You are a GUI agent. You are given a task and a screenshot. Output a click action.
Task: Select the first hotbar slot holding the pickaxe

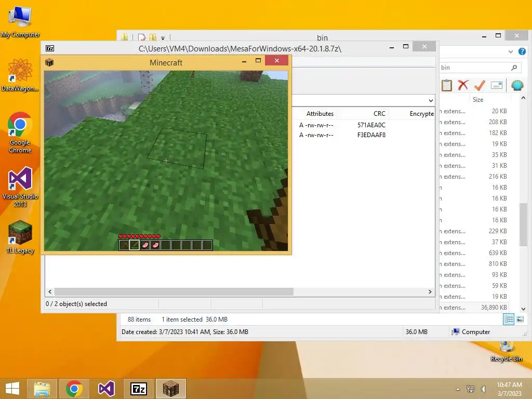tap(124, 245)
